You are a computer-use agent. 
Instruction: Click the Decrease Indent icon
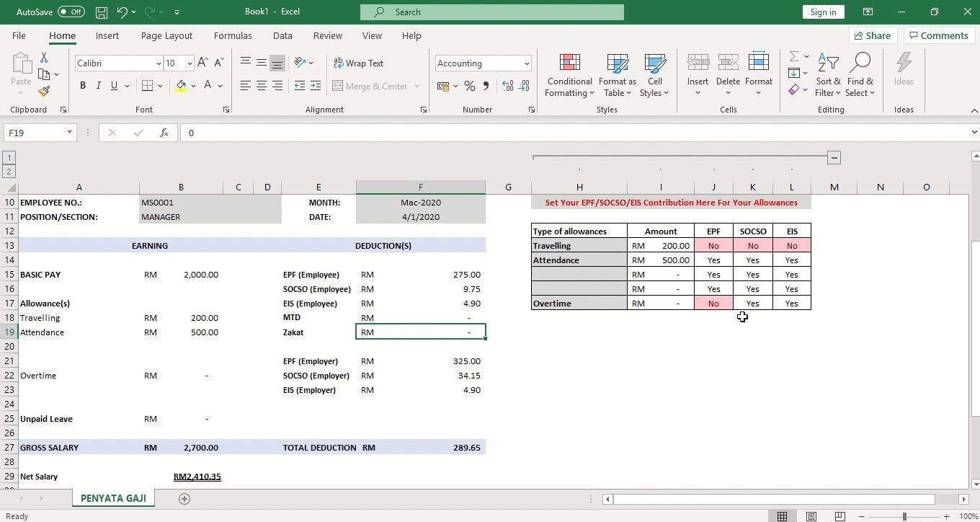pos(300,86)
